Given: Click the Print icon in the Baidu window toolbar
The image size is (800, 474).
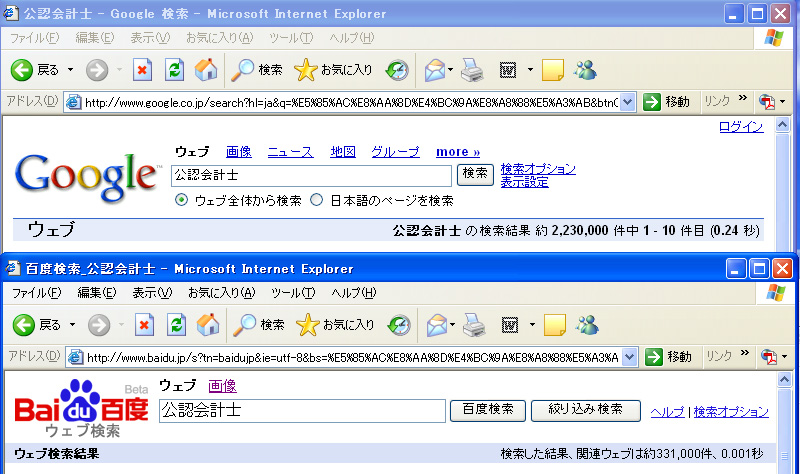Looking at the screenshot, I should click(474, 325).
